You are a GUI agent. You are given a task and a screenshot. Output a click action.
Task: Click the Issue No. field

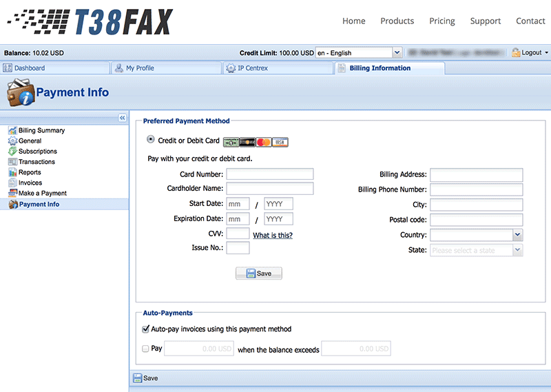(x=238, y=248)
